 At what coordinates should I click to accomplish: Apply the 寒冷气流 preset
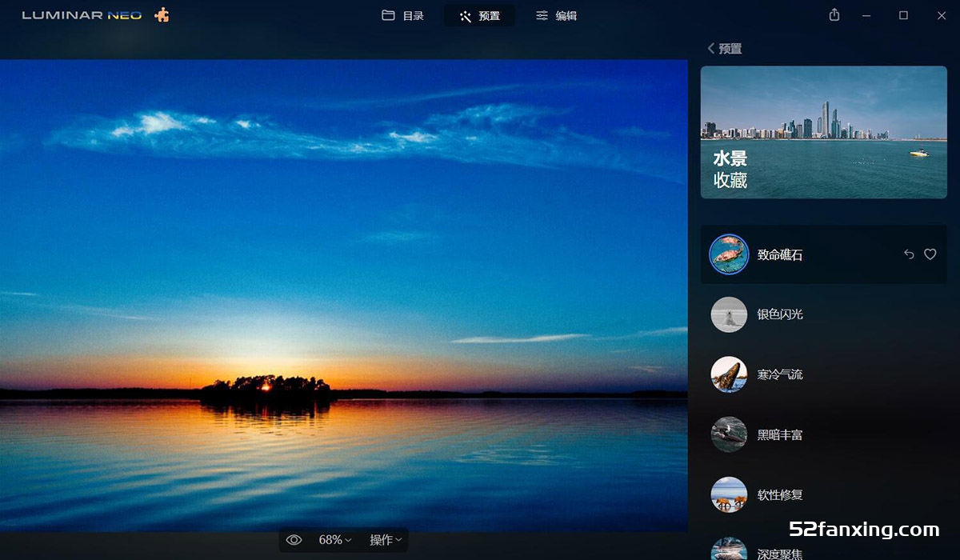(824, 374)
